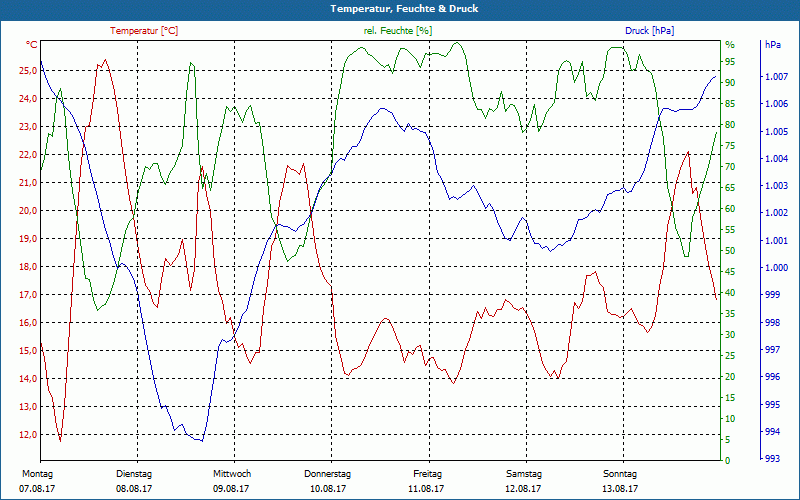
Task: Click the "60" tick on the green humidity axis
Action: (731, 209)
